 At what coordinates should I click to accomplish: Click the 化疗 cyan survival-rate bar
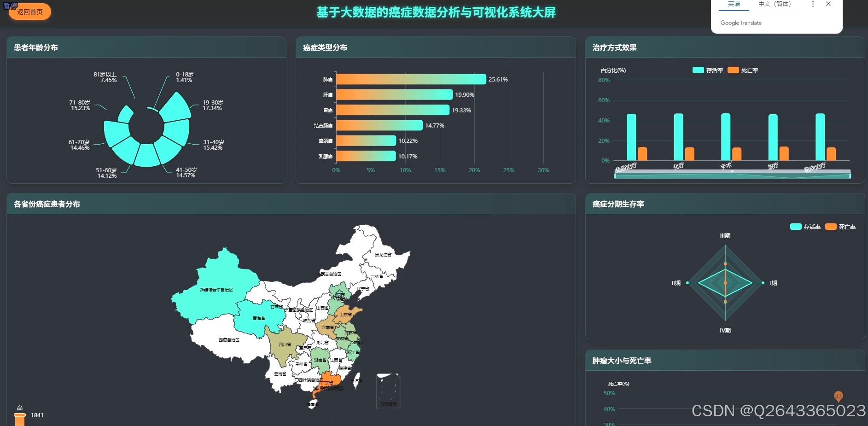[x=678, y=137]
